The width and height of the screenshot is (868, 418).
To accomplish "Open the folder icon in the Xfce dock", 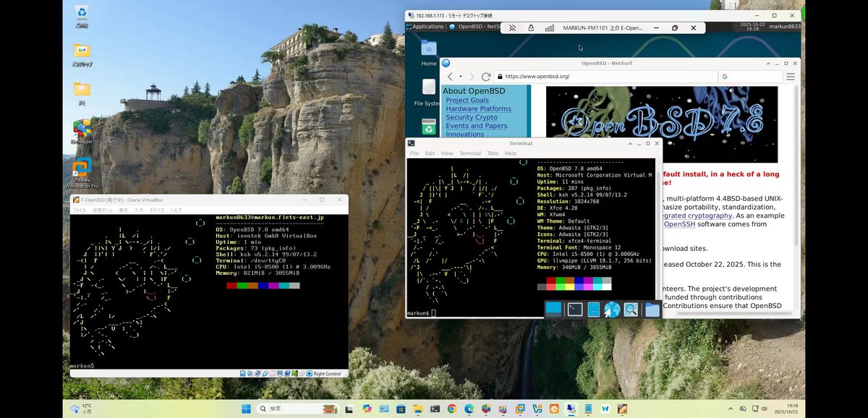I will pyautogui.click(x=652, y=310).
